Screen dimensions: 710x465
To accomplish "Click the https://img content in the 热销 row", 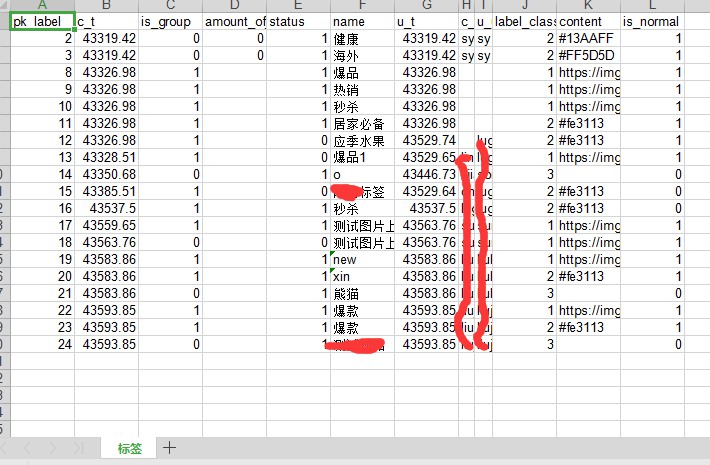I will [x=588, y=90].
